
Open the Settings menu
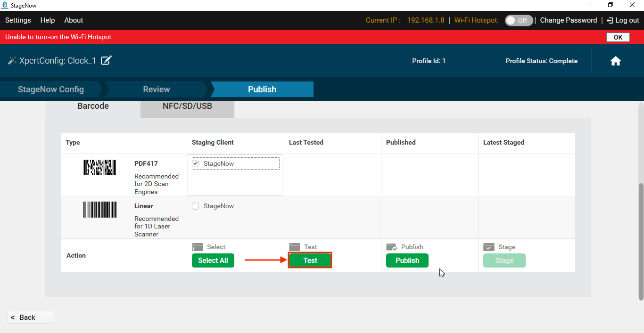coord(18,20)
